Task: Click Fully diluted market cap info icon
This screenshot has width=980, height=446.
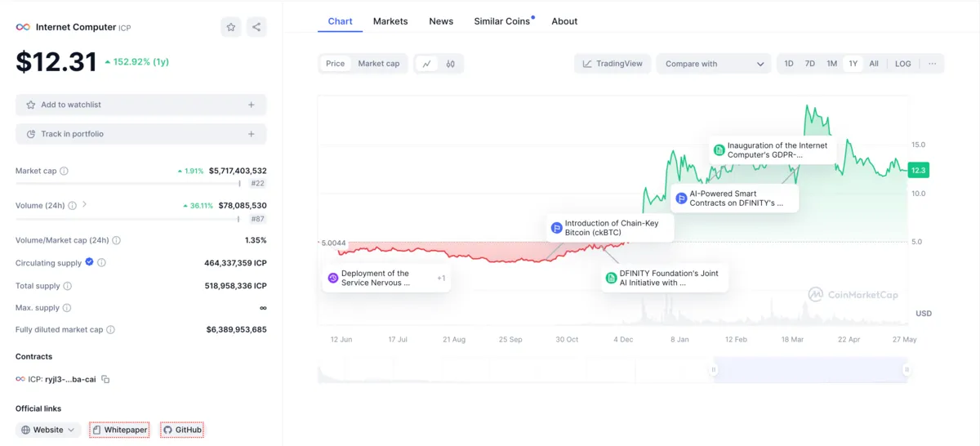Action: pos(110,330)
